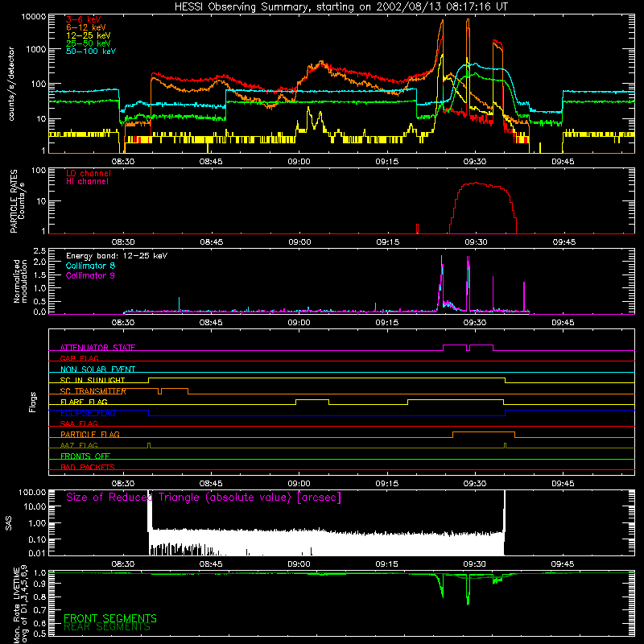Image resolution: width=644 pixels, height=644 pixels.
Task: Select the 50-100 keV legend label
Action: point(91,52)
